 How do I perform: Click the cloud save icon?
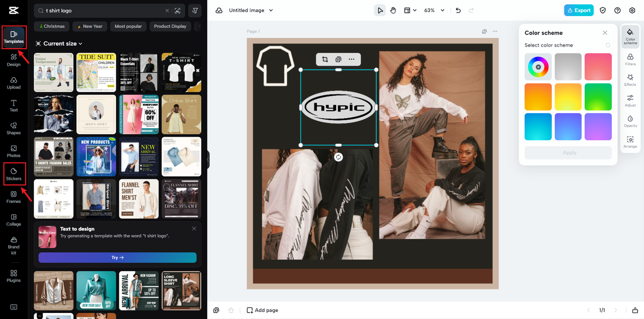tap(219, 11)
